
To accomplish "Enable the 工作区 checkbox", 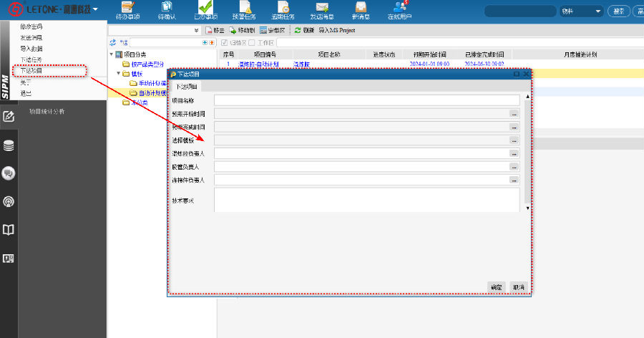I will (x=251, y=43).
